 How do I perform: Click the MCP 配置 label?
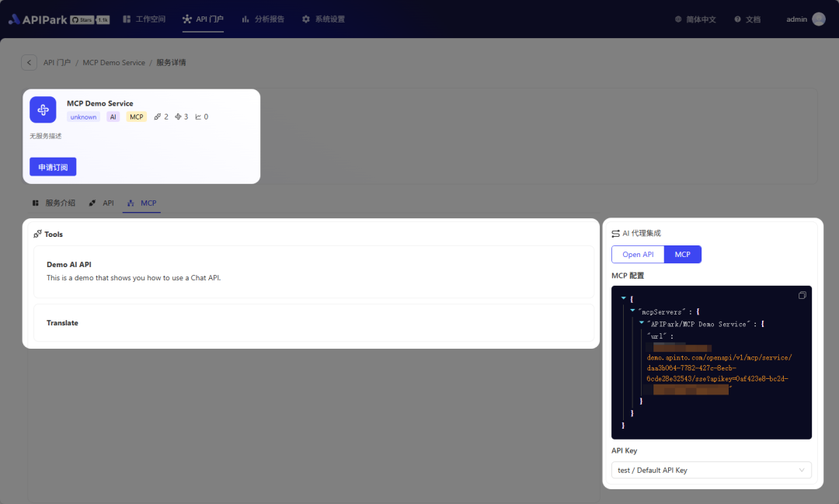(x=628, y=276)
